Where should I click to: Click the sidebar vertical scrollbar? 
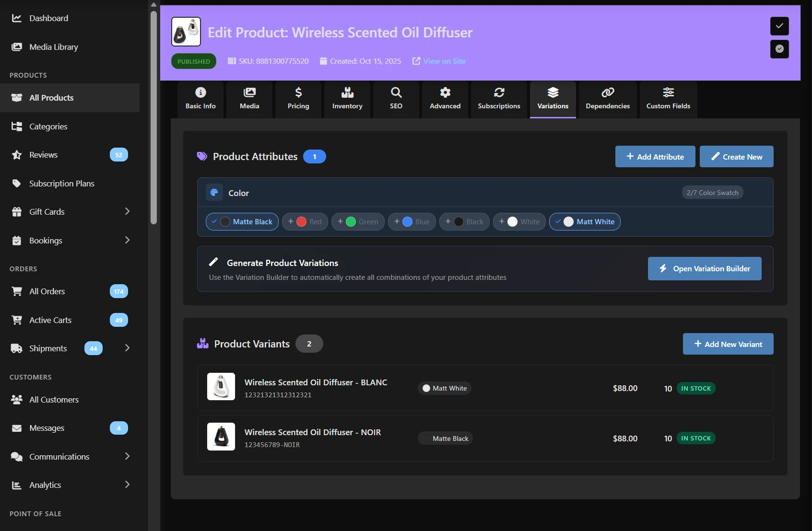coord(153,117)
